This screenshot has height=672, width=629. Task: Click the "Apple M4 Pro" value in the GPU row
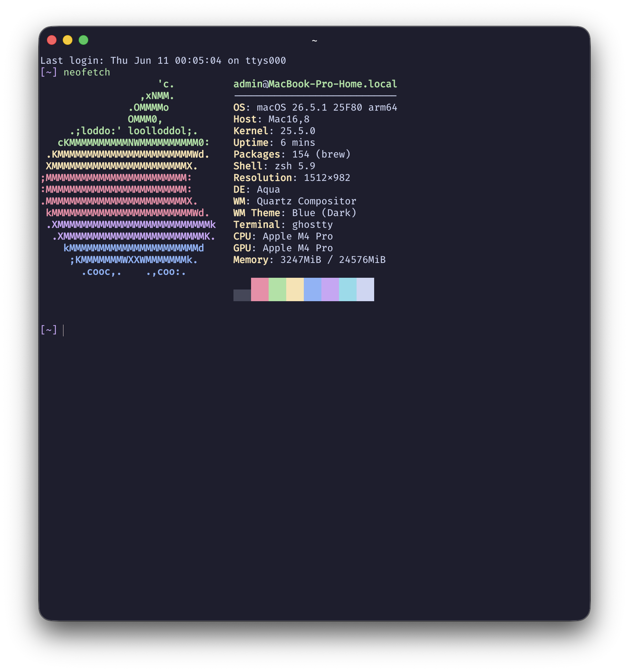point(298,248)
